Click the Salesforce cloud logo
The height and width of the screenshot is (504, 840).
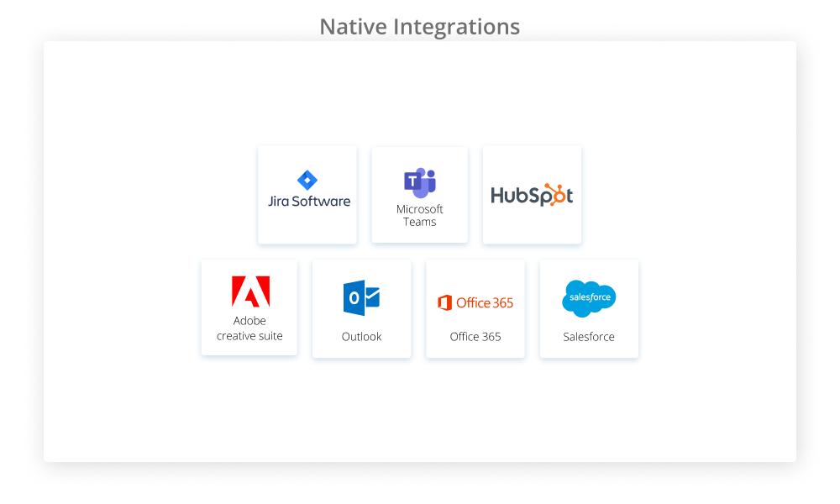(589, 298)
